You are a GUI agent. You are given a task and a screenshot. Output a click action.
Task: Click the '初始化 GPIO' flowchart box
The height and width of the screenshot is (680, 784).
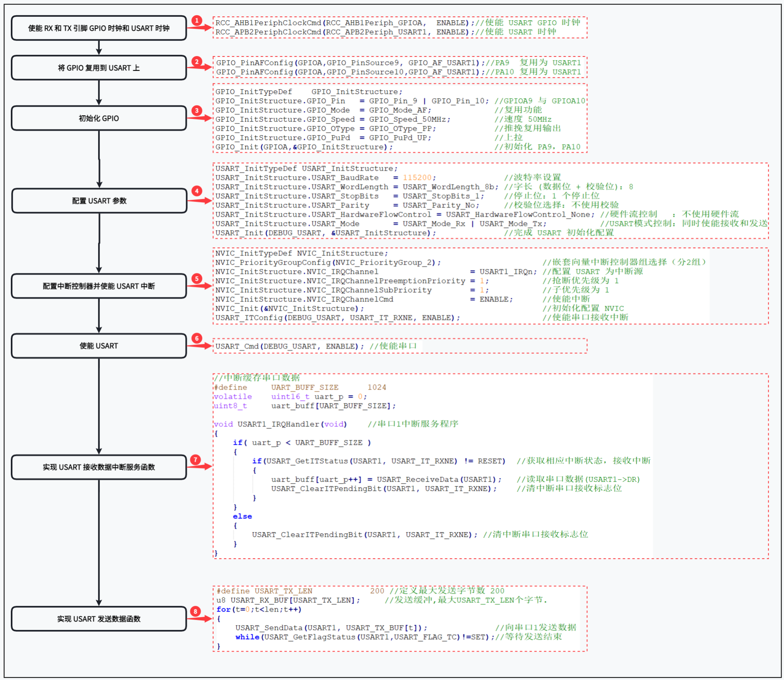point(99,118)
